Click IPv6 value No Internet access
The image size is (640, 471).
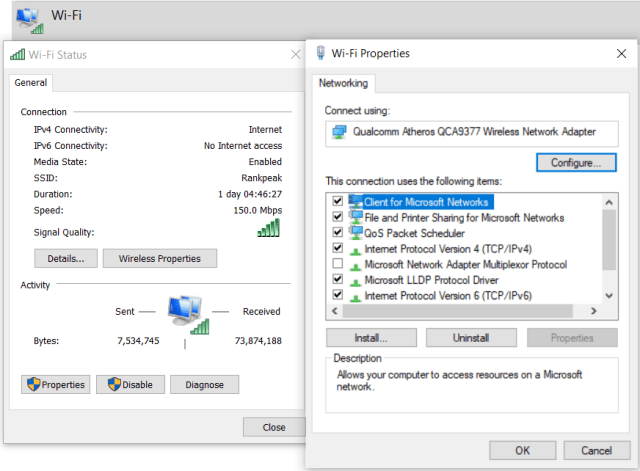(243, 146)
